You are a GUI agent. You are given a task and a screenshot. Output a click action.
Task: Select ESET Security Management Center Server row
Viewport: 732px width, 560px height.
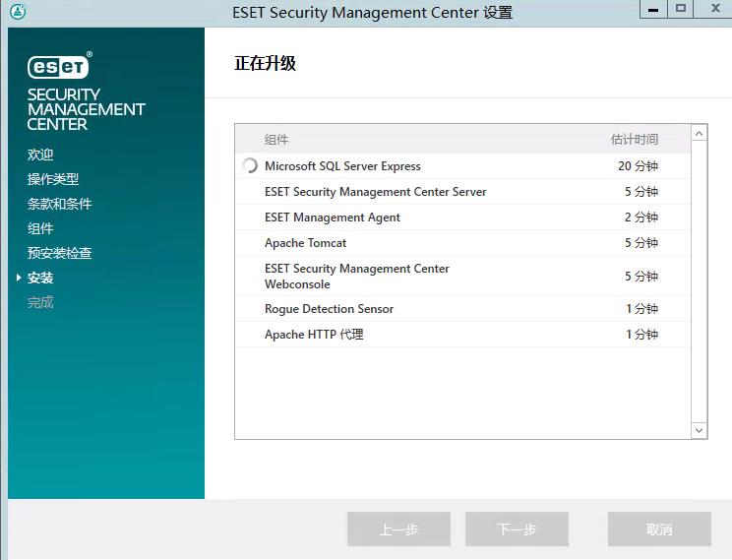pyautogui.click(x=462, y=192)
